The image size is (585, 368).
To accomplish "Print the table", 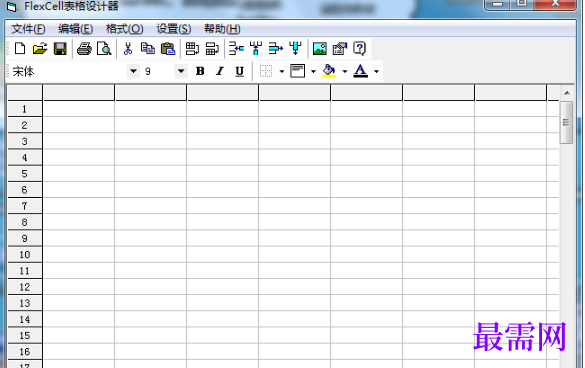I will [84, 49].
